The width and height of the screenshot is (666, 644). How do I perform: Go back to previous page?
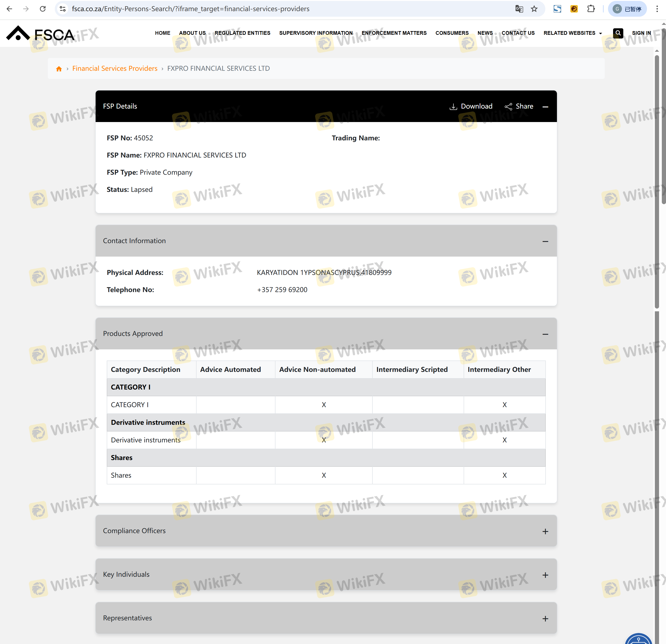point(10,9)
